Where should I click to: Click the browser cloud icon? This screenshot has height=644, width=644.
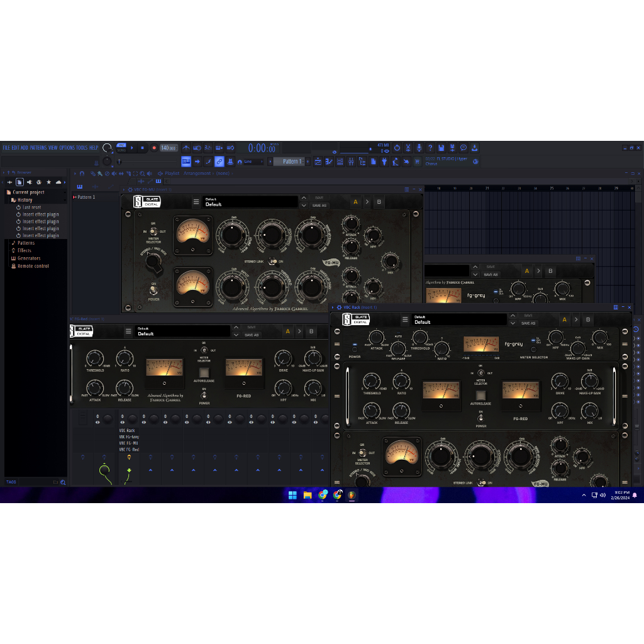(x=58, y=182)
